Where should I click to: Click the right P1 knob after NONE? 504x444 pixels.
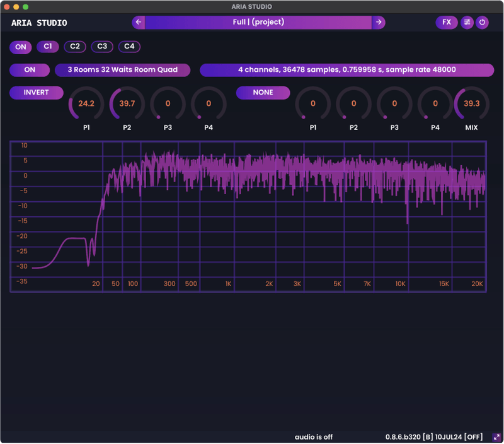313,103
